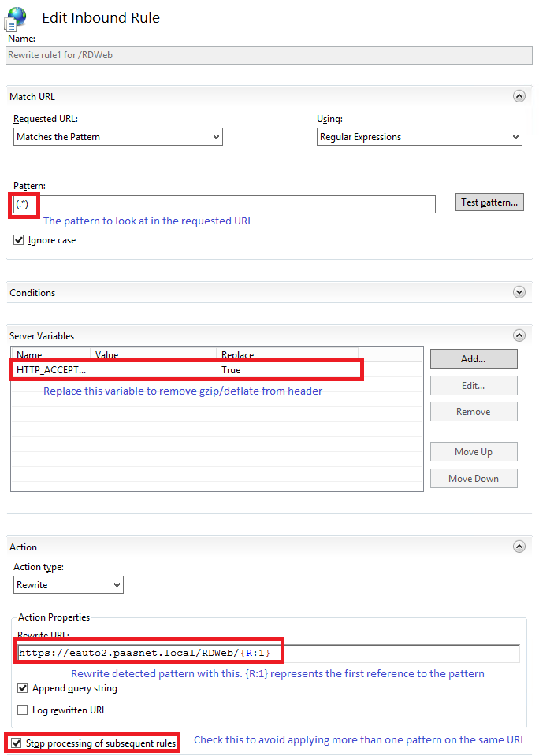
Task: Click Move Up for the selected variable
Action: tap(473, 451)
